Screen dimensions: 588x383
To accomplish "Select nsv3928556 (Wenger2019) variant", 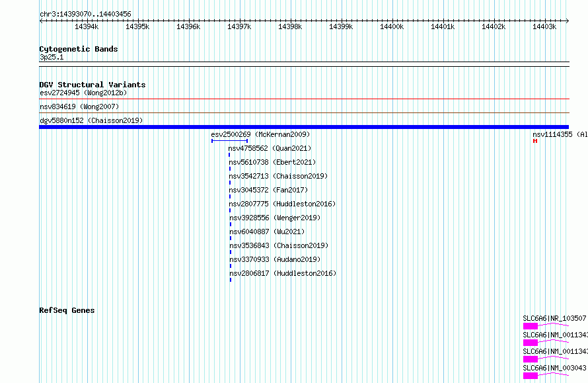I will [275, 218].
